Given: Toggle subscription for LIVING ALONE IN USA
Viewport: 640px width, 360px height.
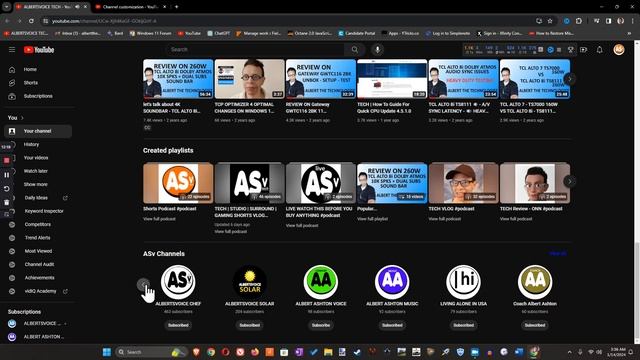Looking at the screenshot, I should pos(463,325).
